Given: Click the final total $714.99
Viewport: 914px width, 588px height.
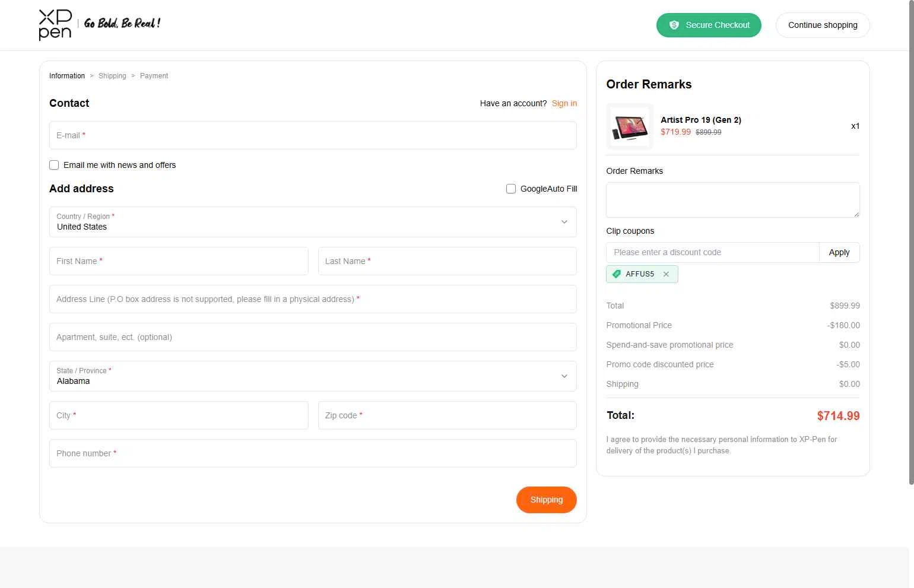Looking at the screenshot, I should tap(838, 416).
